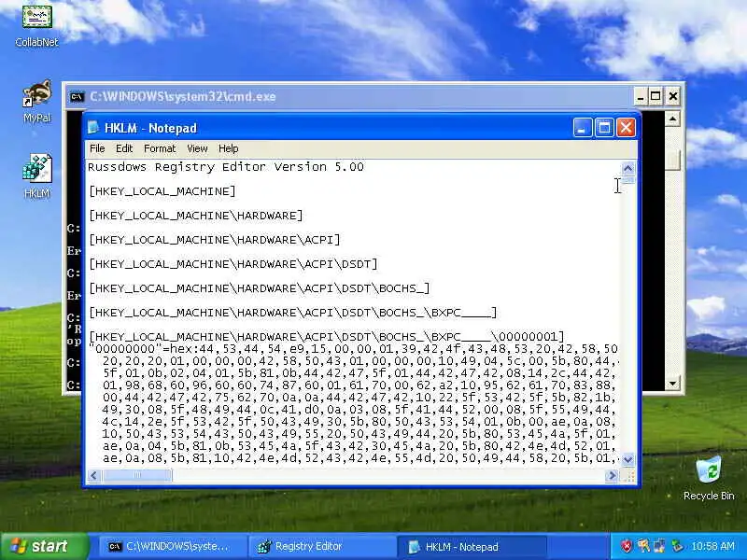
Task: Select the HKLM registry file icon on desktop
Action: tap(36, 176)
